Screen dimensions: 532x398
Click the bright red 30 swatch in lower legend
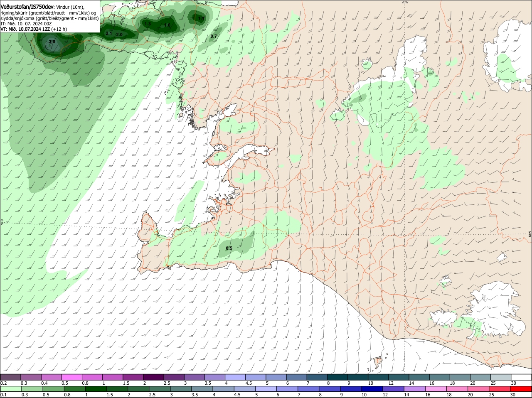[522, 389]
